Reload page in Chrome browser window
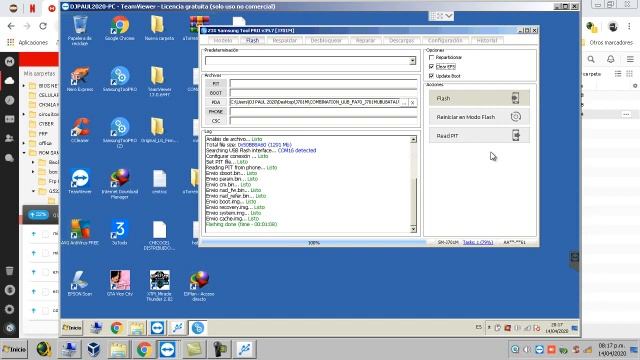 pyautogui.click(x=43, y=26)
